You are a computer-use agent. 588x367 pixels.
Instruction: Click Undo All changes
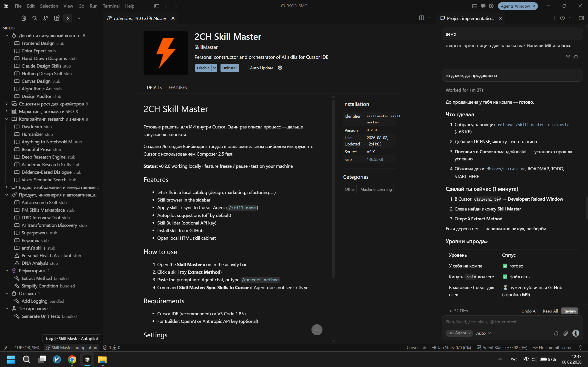[x=529, y=311]
